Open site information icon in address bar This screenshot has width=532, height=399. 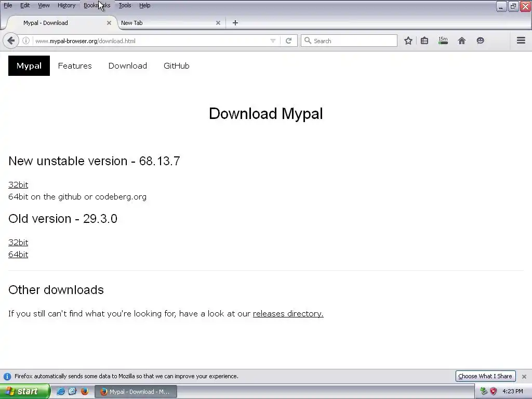coord(26,41)
